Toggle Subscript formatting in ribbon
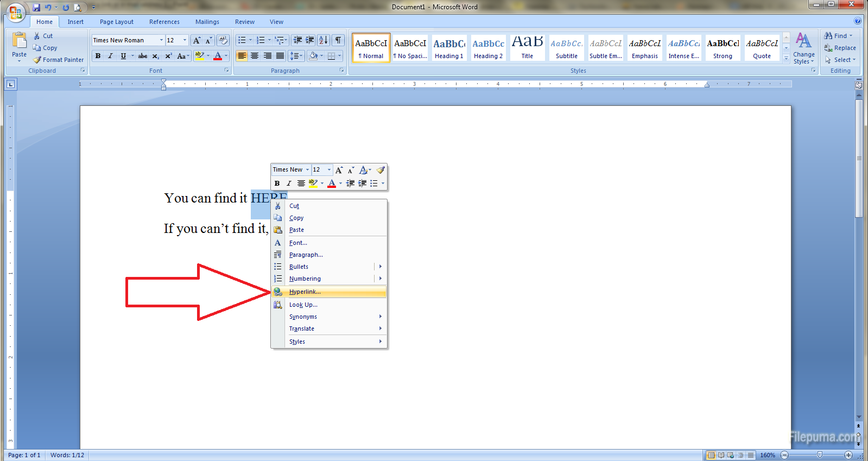The width and height of the screenshot is (868, 461). pyautogui.click(x=155, y=56)
